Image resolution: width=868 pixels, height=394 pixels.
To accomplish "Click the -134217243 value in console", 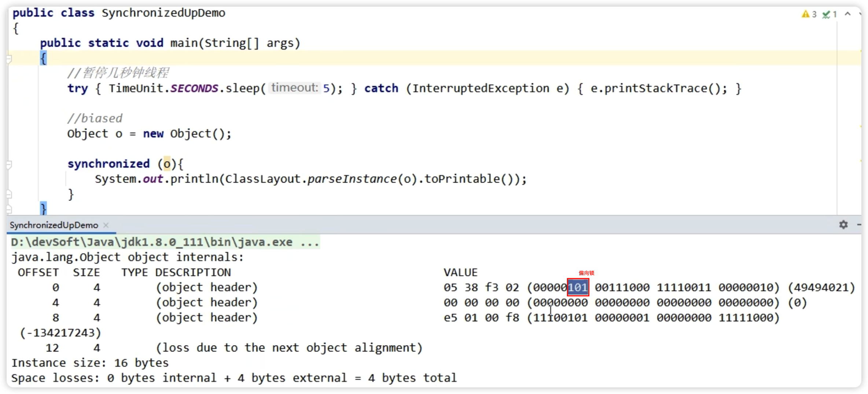I will tap(60, 332).
